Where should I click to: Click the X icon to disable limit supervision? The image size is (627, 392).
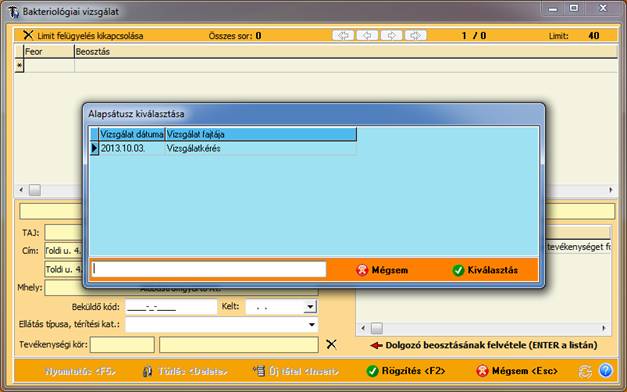click(x=28, y=35)
